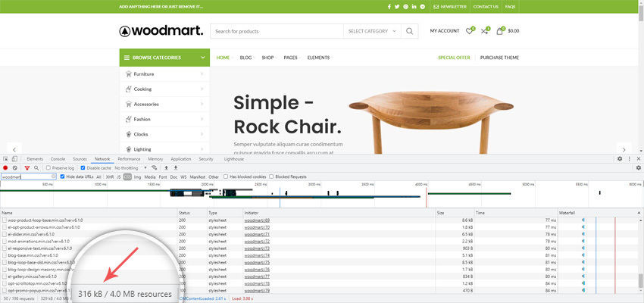
Task: Clear the woodmart filter text
Action: 53,176
